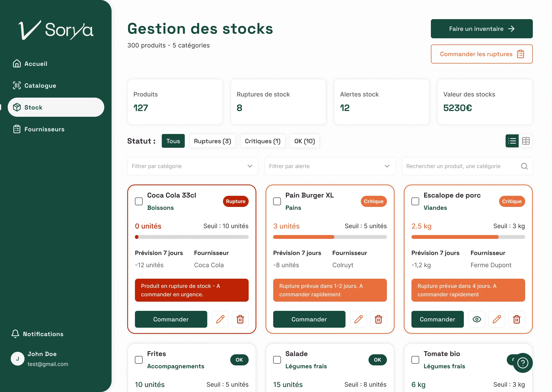Viewport: 552px width, 392px height.
Task: Tick the Pain Burger XL checkbox
Action: (x=277, y=201)
